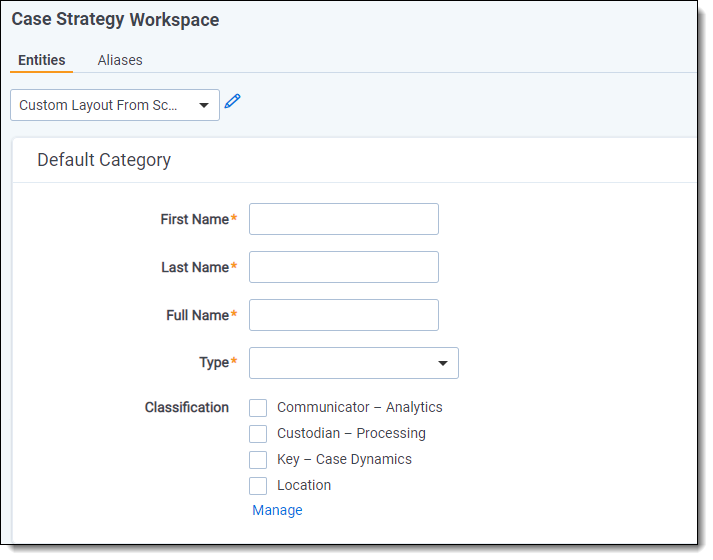
Task: Expand the Type dropdown field
Action: pos(354,363)
